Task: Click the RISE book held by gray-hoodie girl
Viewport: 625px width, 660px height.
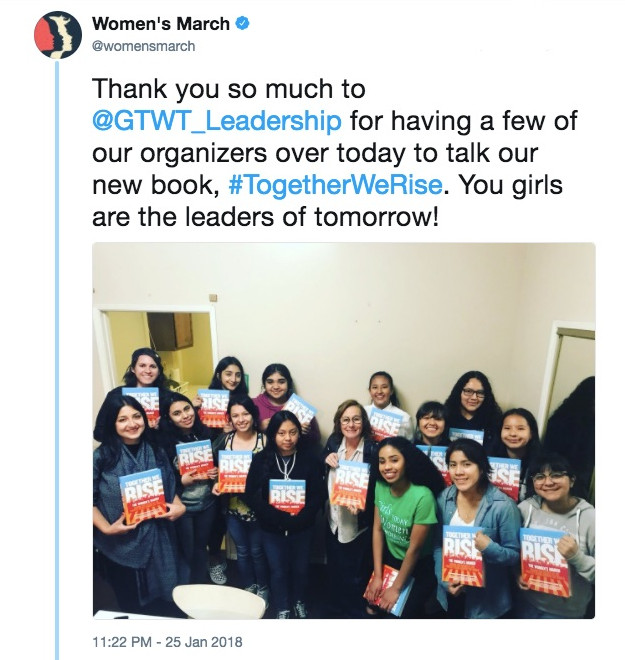Action: pyautogui.click(x=546, y=562)
